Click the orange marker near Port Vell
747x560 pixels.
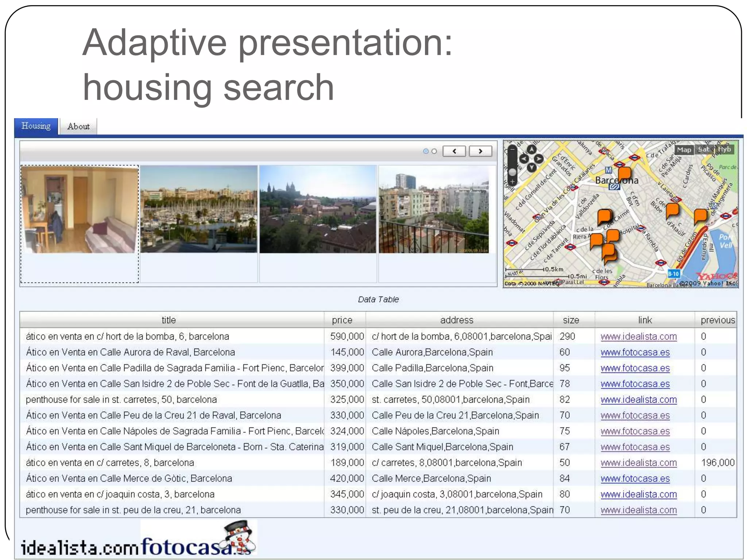pyautogui.click(x=700, y=217)
